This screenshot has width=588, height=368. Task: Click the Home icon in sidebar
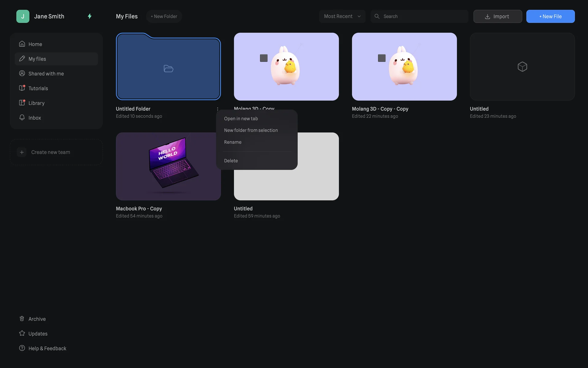coord(22,44)
